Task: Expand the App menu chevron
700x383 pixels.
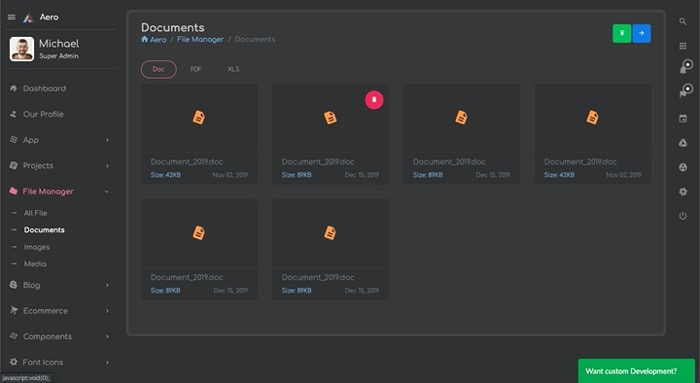Action: [x=107, y=140]
